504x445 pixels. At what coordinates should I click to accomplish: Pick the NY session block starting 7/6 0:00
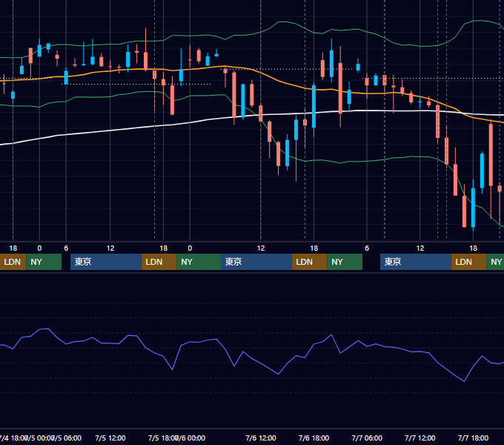[199, 262]
